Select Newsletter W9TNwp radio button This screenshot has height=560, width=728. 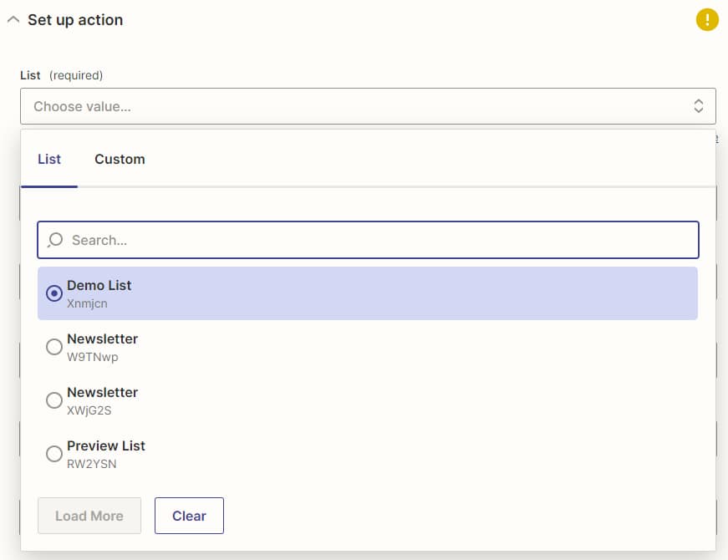54,347
